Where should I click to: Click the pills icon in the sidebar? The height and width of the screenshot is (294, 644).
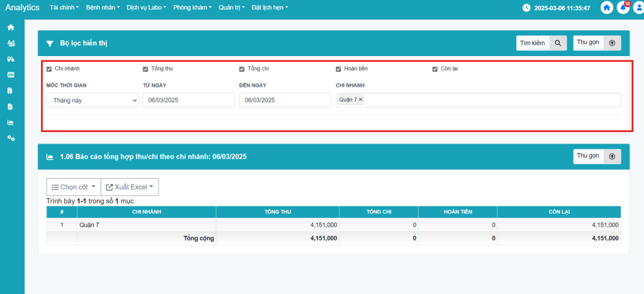(x=11, y=59)
